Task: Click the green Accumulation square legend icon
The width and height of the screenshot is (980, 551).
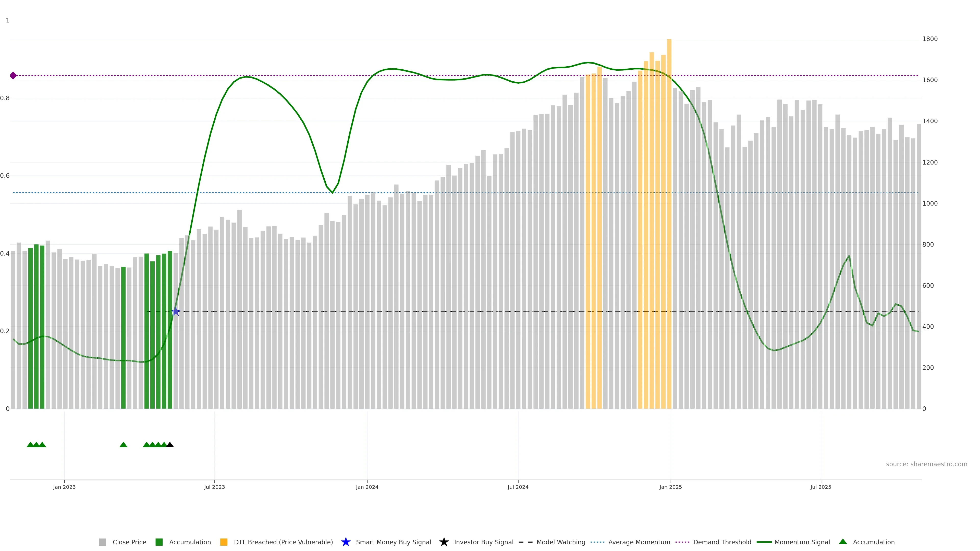Action: [159, 542]
